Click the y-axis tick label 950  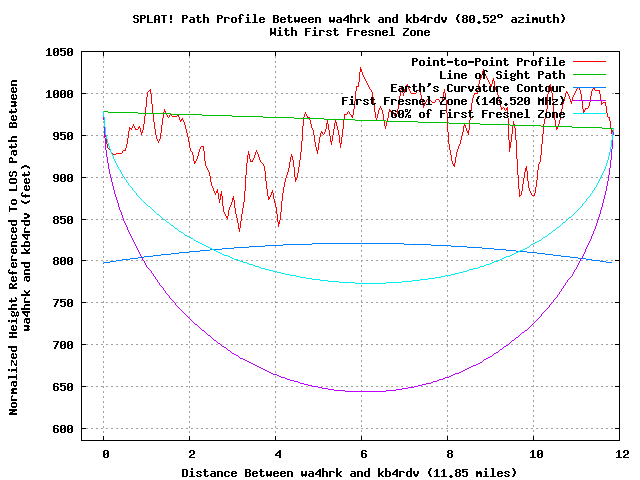click(63, 136)
